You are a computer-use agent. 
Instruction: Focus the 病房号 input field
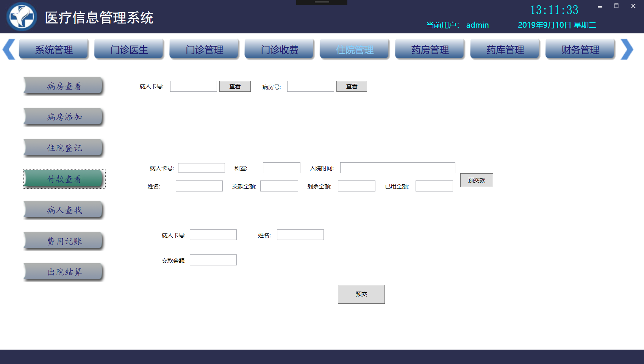tap(310, 86)
